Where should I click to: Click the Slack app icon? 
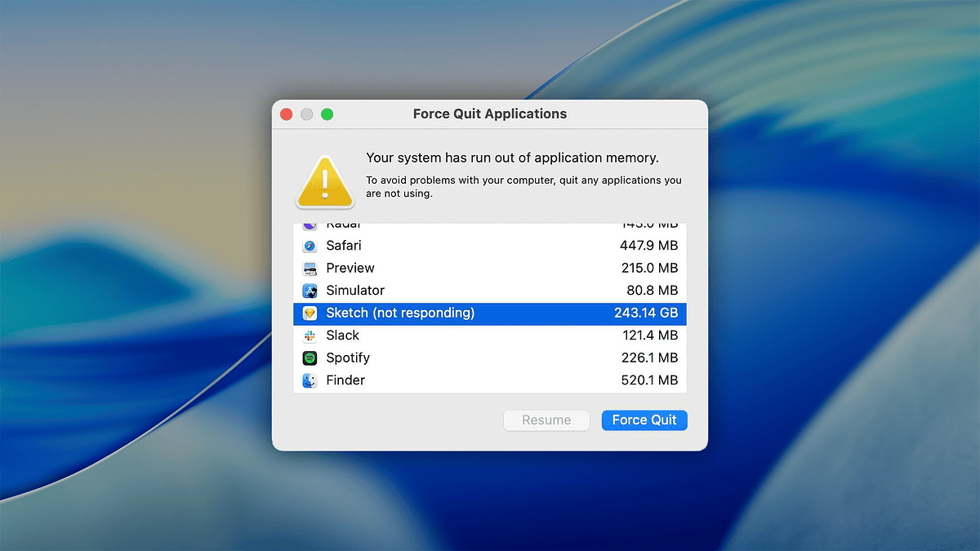(x=310, y=335)
